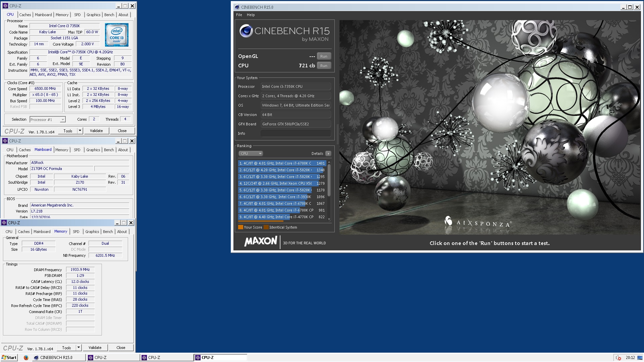Click the Core Speed value 6500.00 MHz

45,88
